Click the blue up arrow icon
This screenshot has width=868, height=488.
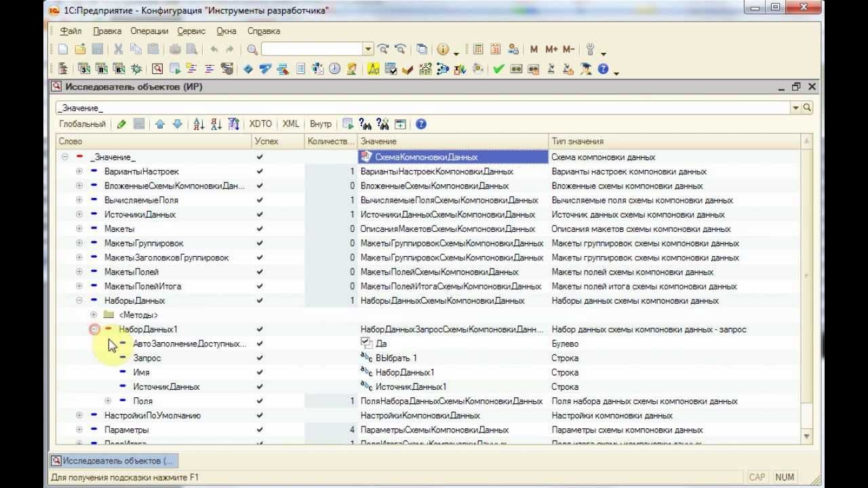pyautogui.click(x=160, y=124)
